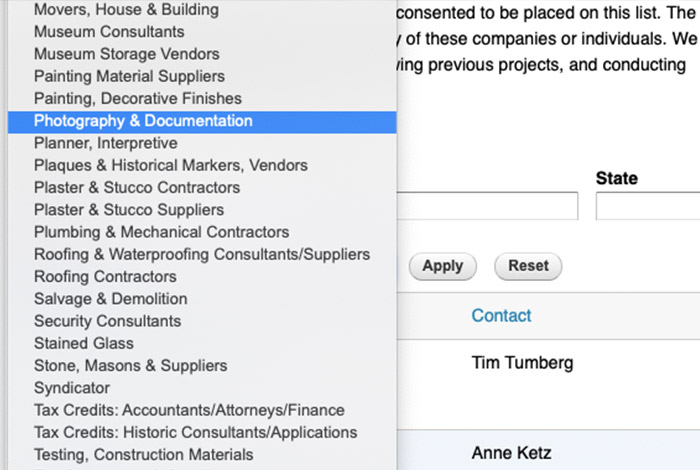Select Painting Material Suppliers option
The height and width of the screenshot is (470, 700).
click(129, 76)
